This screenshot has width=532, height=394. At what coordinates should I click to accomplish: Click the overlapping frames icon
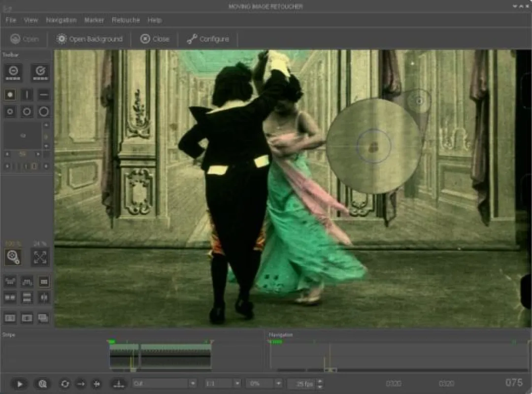click(x=43, y=318)
